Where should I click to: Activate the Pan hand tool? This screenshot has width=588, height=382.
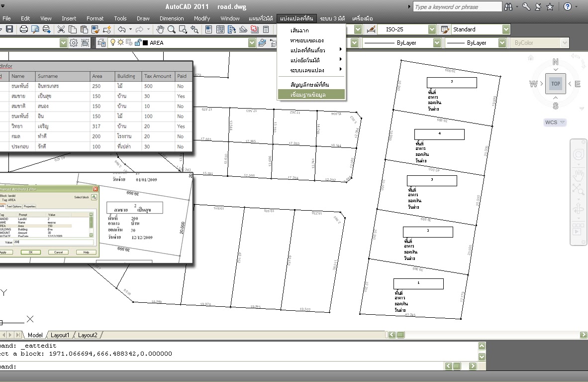point(160,29)
